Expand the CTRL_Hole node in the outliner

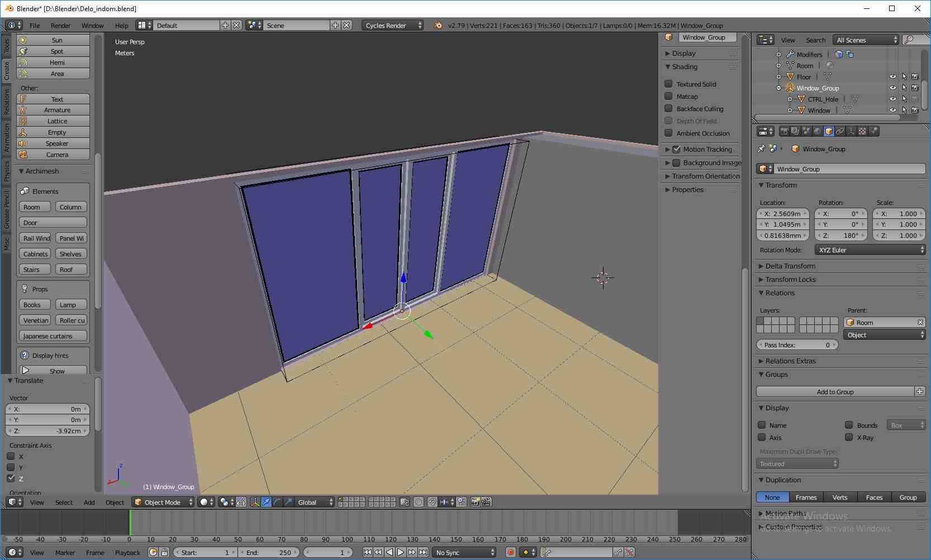(789, 99)
